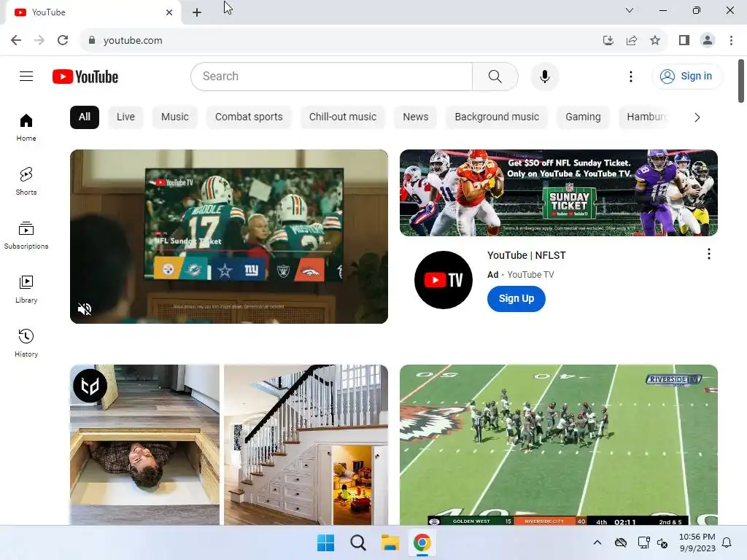This screenshot has width=747, height=560.
Task: Click the install app icon in address bar
Action: click(x=608, y=40)
